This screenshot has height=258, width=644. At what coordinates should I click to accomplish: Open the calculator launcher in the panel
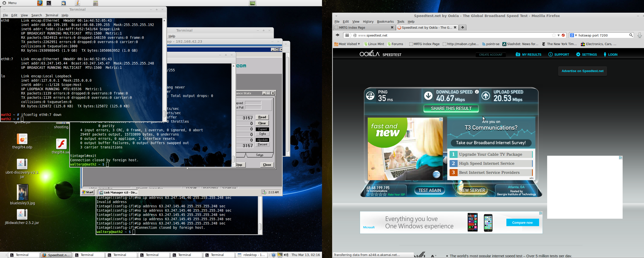point(96,3)
